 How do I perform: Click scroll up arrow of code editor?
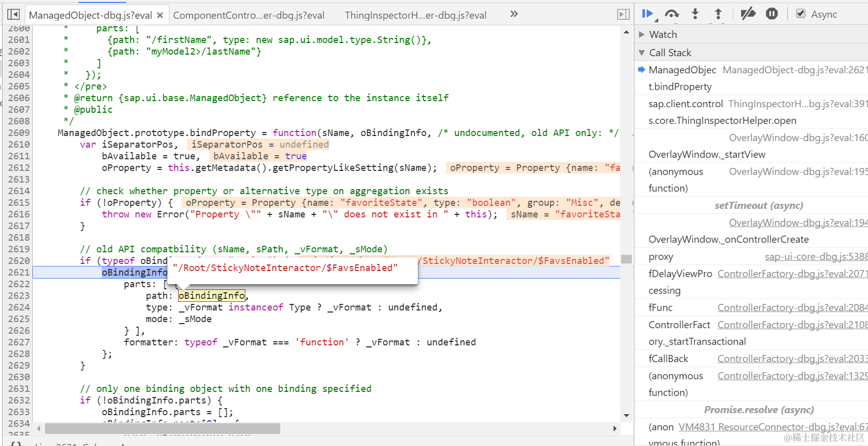pyautogui.click(x=626, y=32)
